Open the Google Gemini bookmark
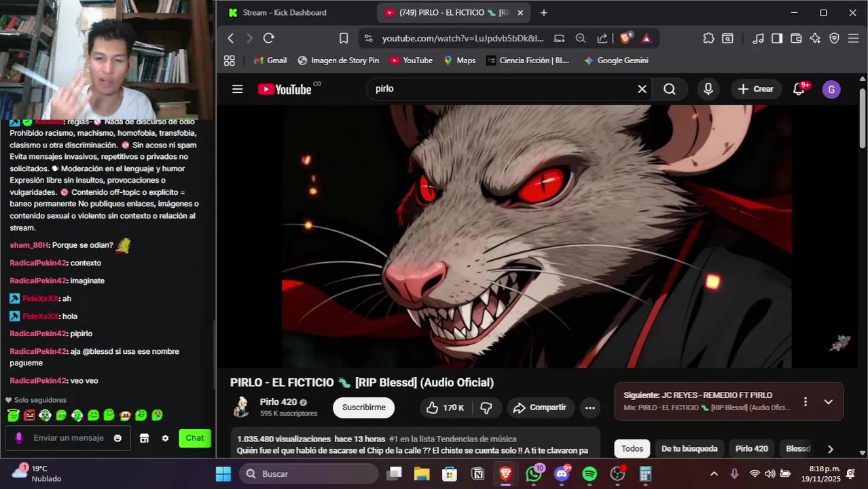 (616, 60)
